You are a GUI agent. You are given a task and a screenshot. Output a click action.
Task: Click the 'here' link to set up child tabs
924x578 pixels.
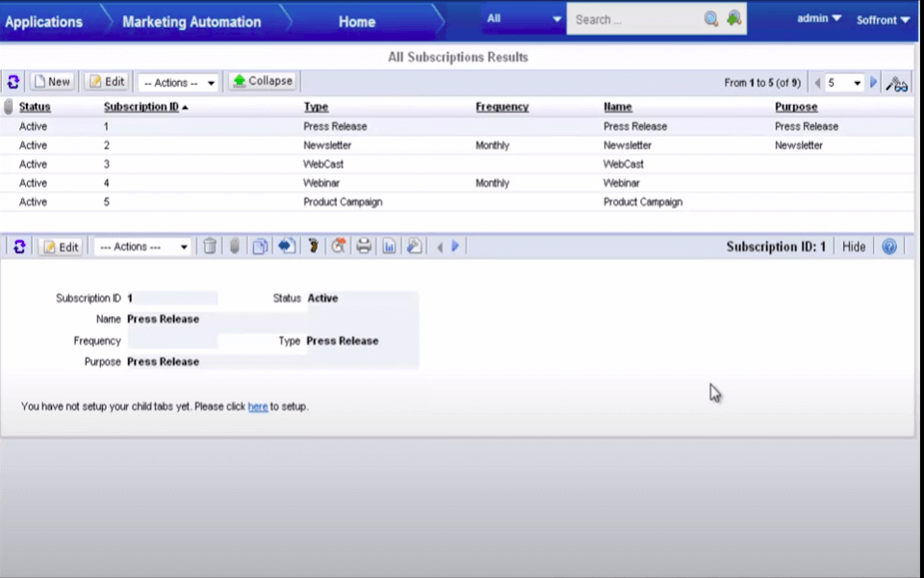258,407
